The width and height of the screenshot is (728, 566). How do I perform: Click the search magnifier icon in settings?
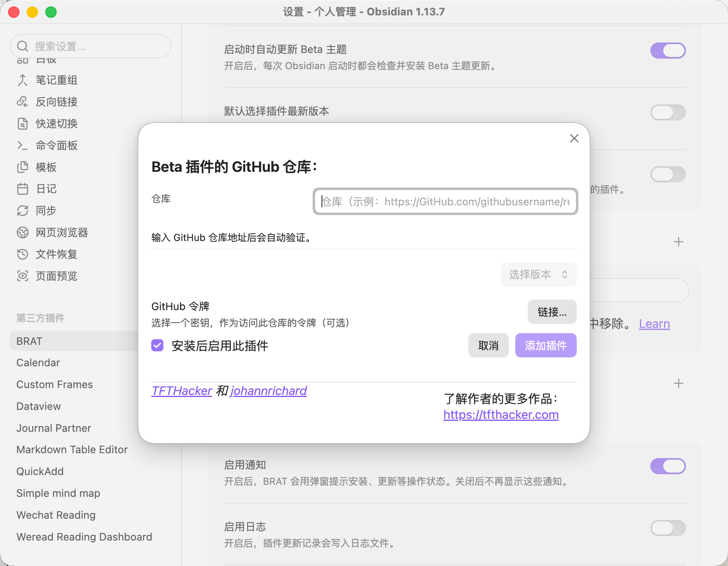point(23,46)
